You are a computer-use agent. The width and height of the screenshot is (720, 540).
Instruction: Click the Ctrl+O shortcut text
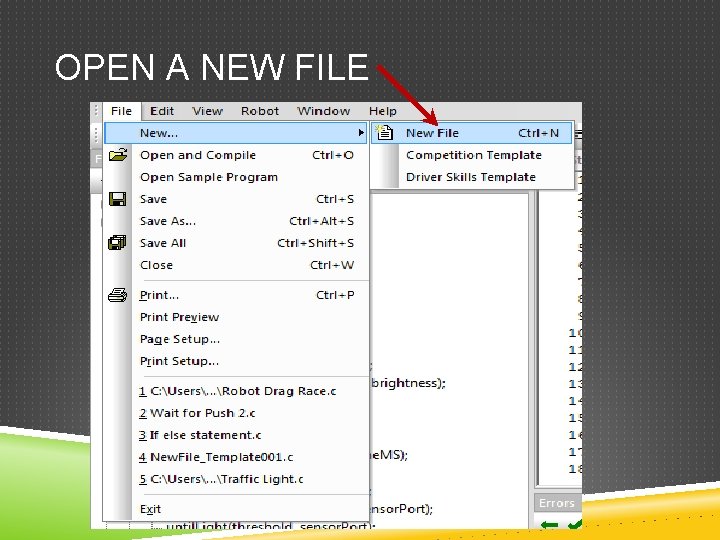pyautogui.click(x=333, y=155)
